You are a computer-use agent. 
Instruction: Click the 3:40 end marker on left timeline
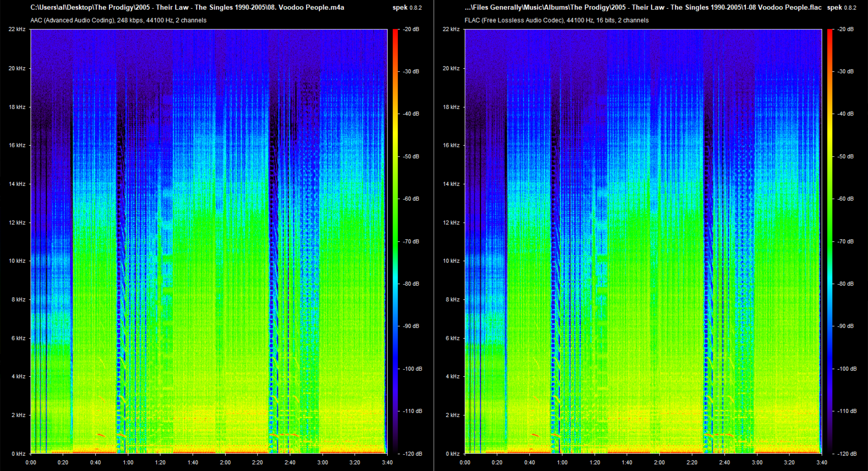tap(387, 462)
